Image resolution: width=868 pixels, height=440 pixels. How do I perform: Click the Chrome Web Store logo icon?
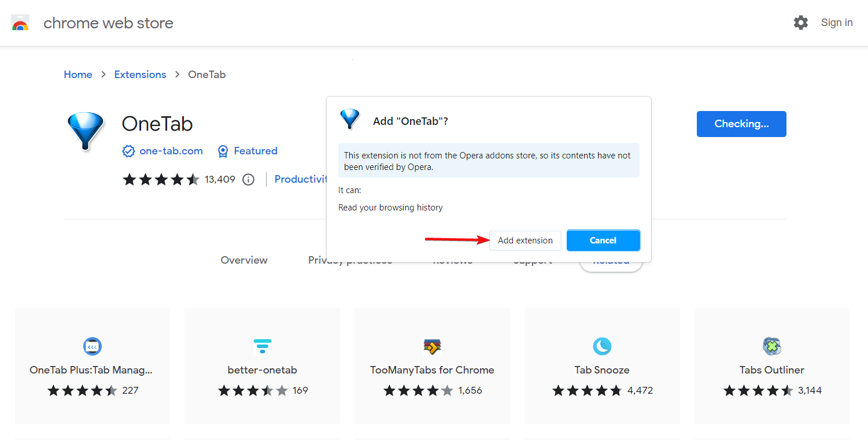(20, 23)
